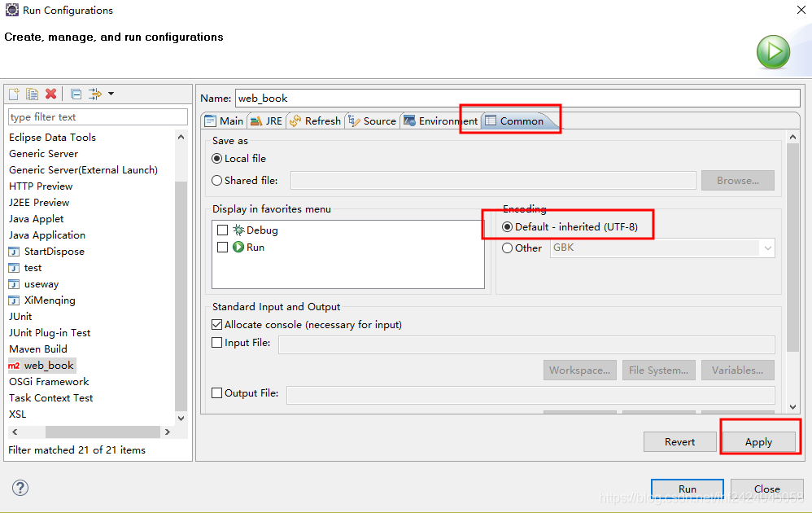Select the Other encoding radio button
The width and height of the screenshot is (812, 513).
[508, 248]
